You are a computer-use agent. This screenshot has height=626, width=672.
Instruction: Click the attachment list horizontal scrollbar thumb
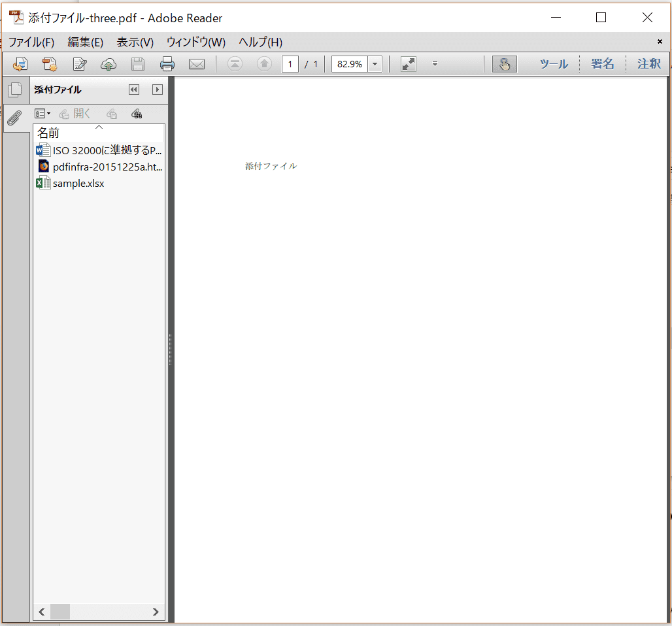[59, 612]
